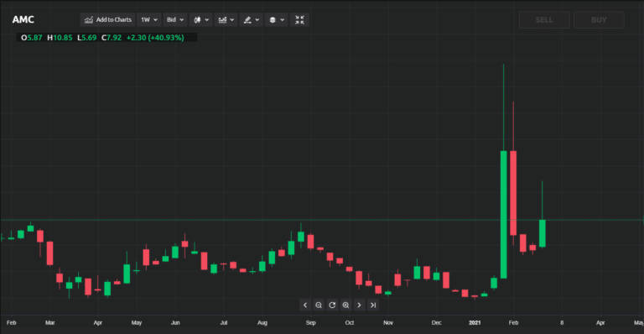Jump to latest candle icon
The height and width of the screenshot is (334, 644).
373,305
